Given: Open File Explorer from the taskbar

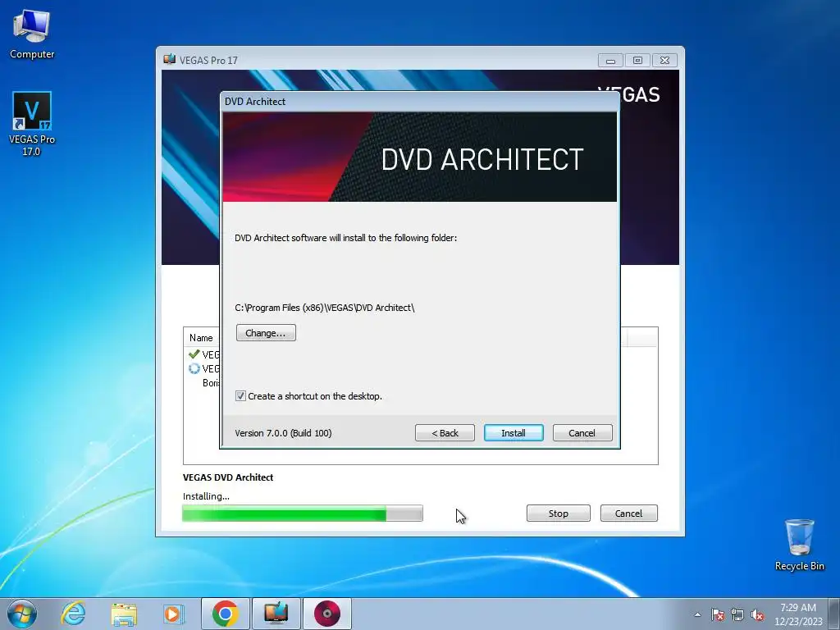Looking at the screenshot, I should click(124, 614).
